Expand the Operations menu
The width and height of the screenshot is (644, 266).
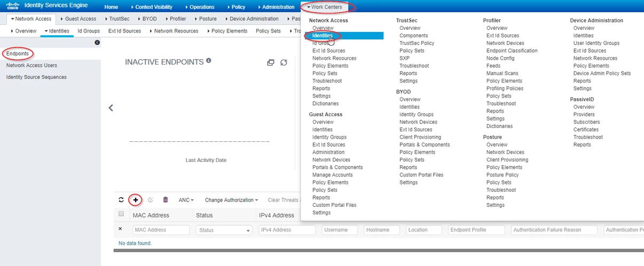tap(200, 7)
